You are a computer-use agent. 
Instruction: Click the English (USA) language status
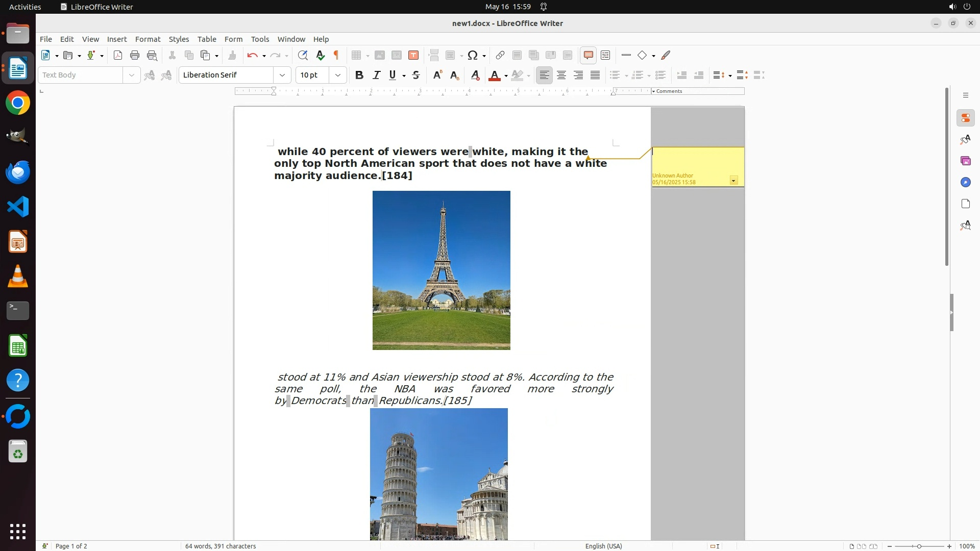[603, 546]
